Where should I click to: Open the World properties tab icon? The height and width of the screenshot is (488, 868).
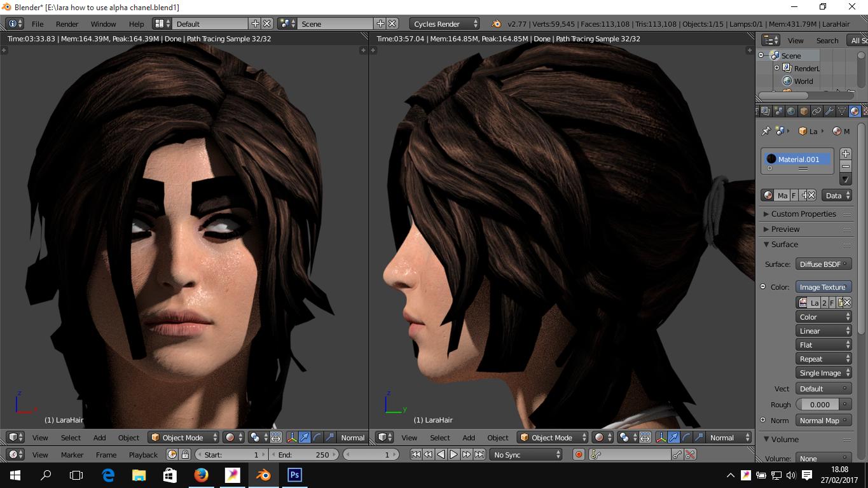[791, 111]
